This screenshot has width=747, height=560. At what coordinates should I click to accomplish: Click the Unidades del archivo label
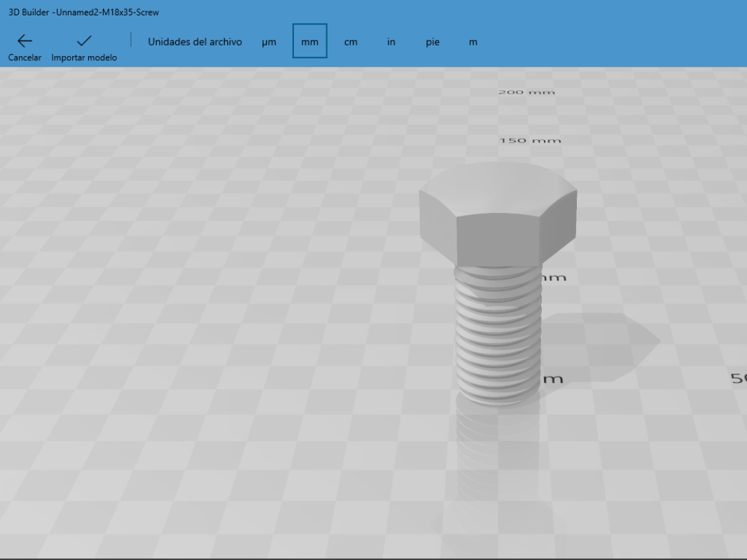tap(195, 42)
